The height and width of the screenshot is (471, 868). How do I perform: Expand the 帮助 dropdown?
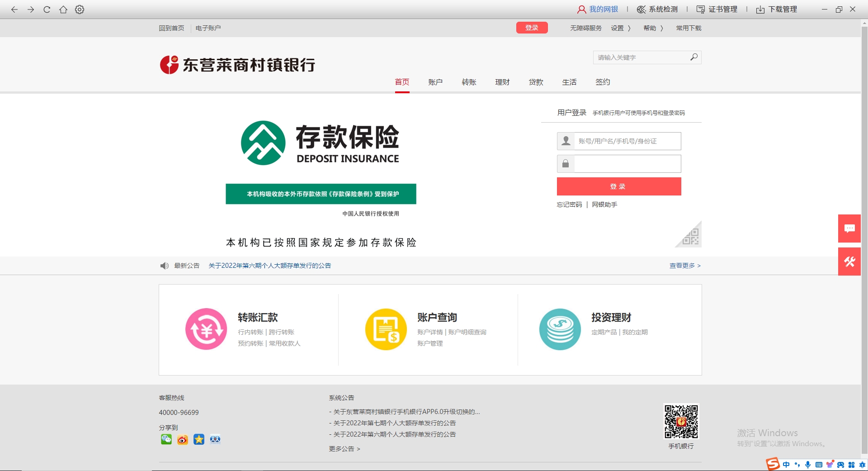654,28
